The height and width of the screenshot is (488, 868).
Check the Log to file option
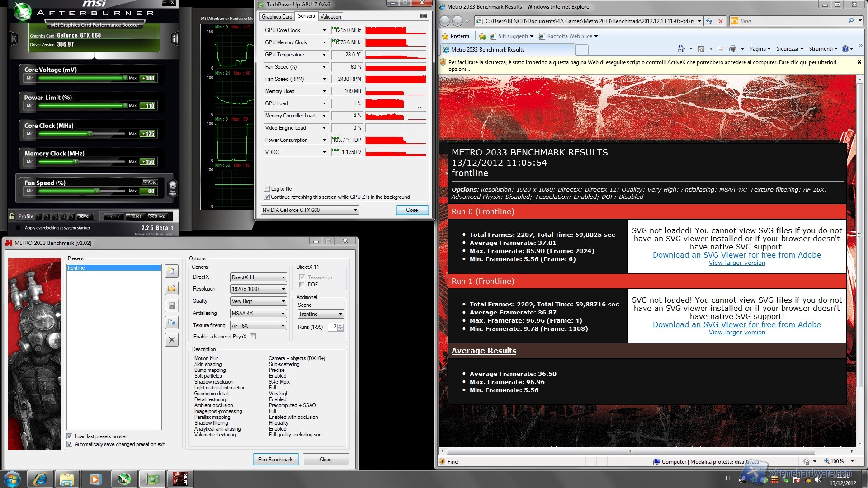tap(267, 189)
